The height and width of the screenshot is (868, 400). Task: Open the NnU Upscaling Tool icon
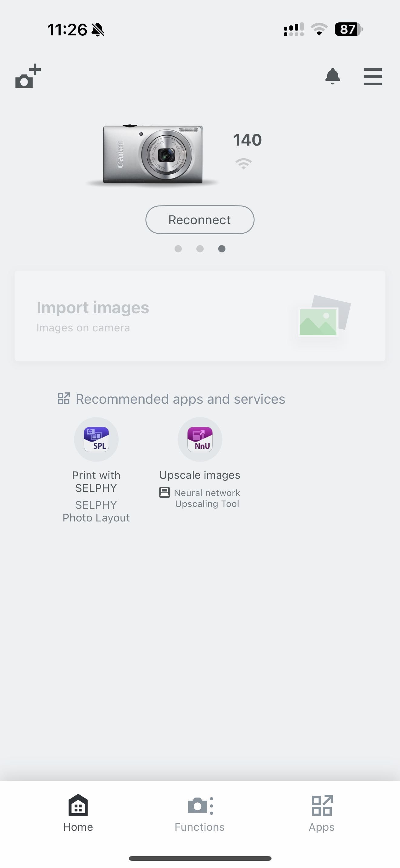[200, 439]
